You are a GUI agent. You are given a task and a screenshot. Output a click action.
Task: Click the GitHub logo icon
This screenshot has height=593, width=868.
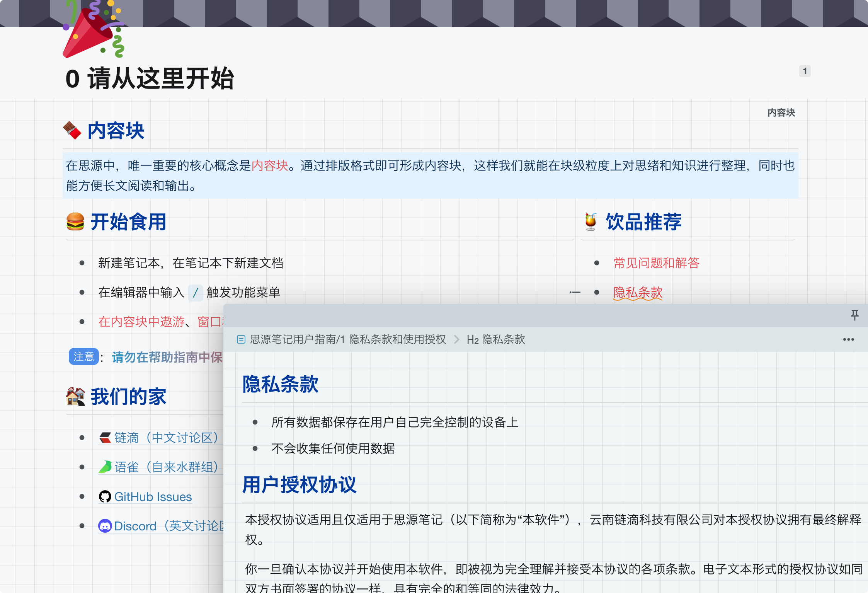105,497
